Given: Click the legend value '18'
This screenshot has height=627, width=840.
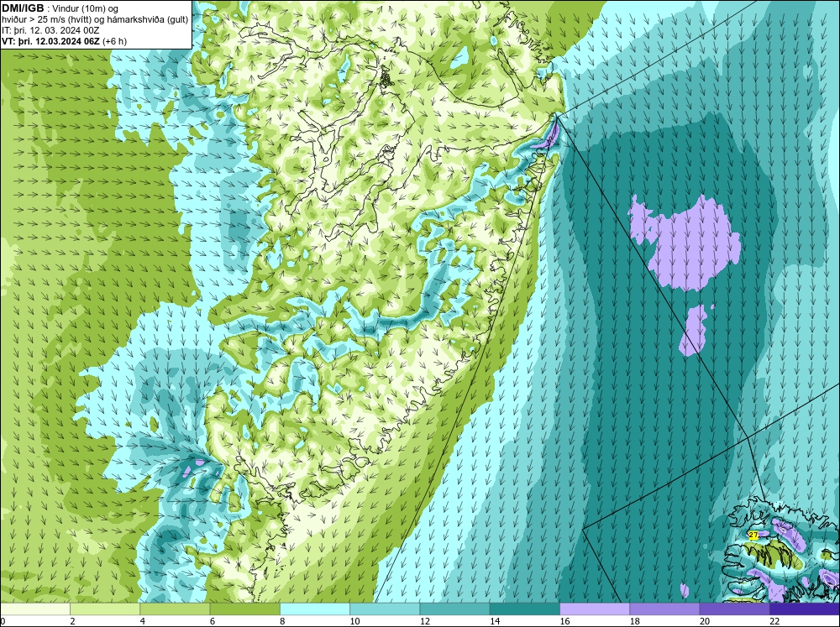Looking at the screenshot, I should tap(635, 621).
